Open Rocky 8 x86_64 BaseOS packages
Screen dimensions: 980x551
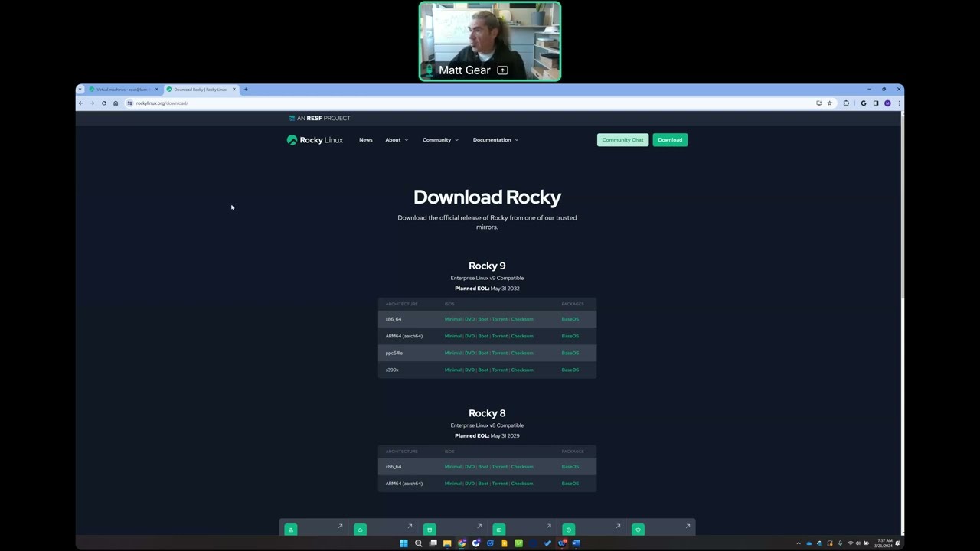(x=570, y=467)
